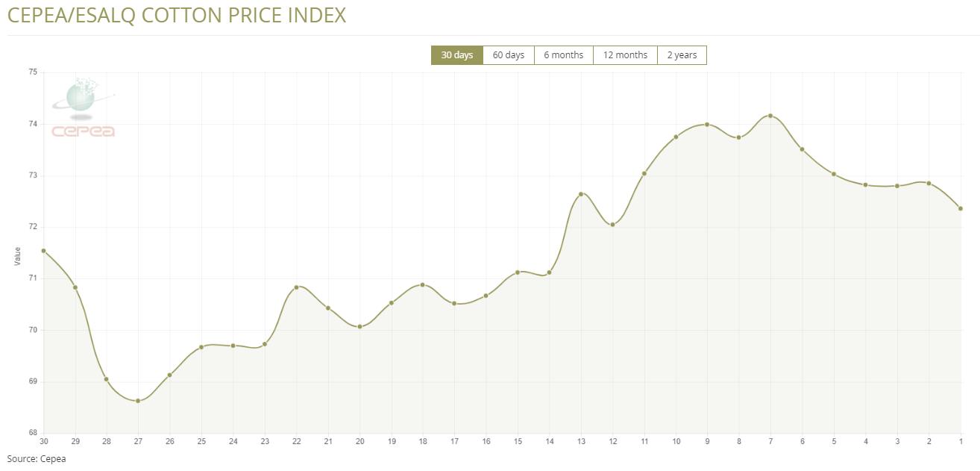The height and width of the screenshot is (471, 980).
Task: Click the CEPEA/ESALQ Cotton Price Index title
Action: click(x=177, y=15)
